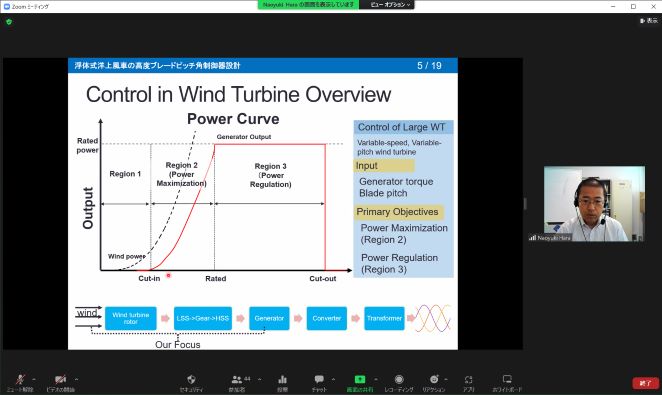This screenshot has height=395, width=662.
Task: Select the presenter's video thumbnail
Action: point(594,204)
